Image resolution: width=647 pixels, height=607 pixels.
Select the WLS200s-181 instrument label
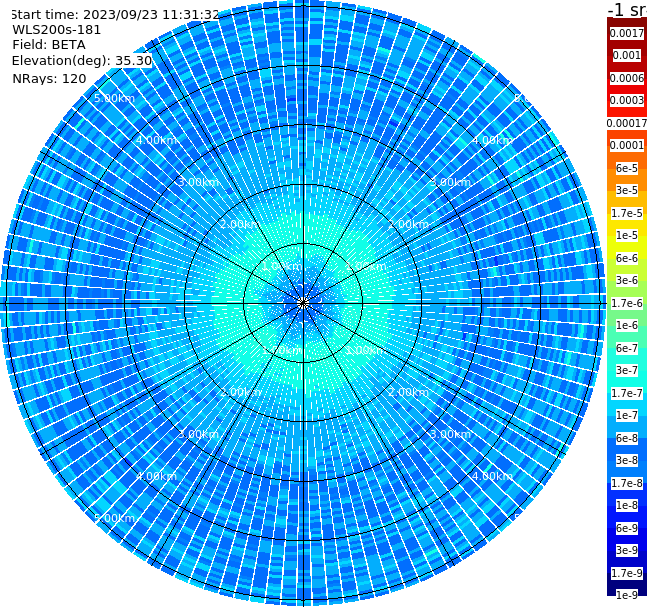57,30
